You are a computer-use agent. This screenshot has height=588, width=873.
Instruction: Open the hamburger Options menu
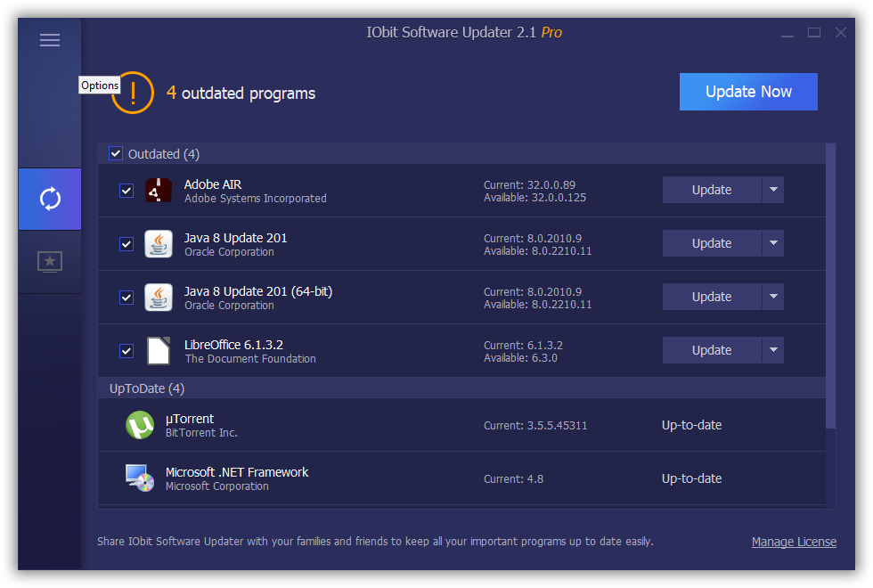(50, 40)
